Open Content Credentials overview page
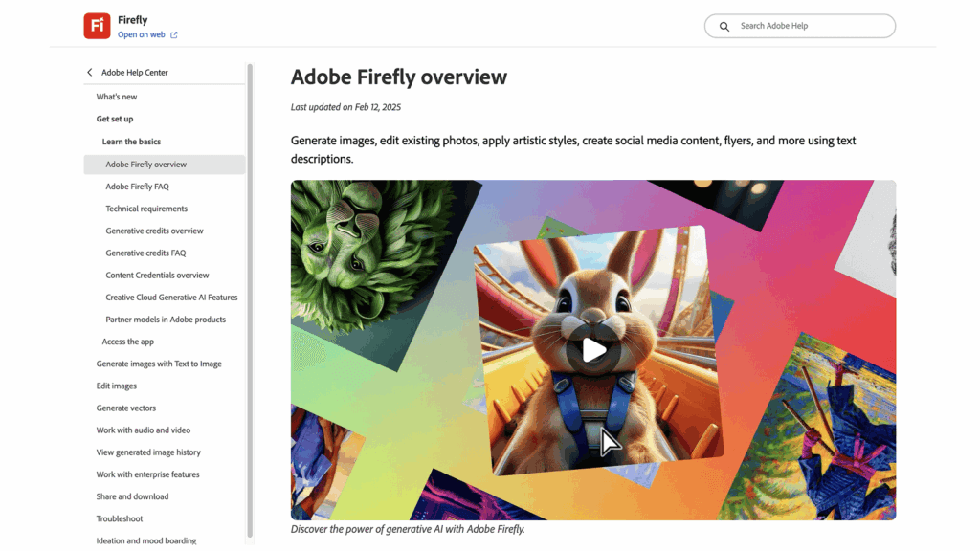The image size is (980, 551). point(157,275)
